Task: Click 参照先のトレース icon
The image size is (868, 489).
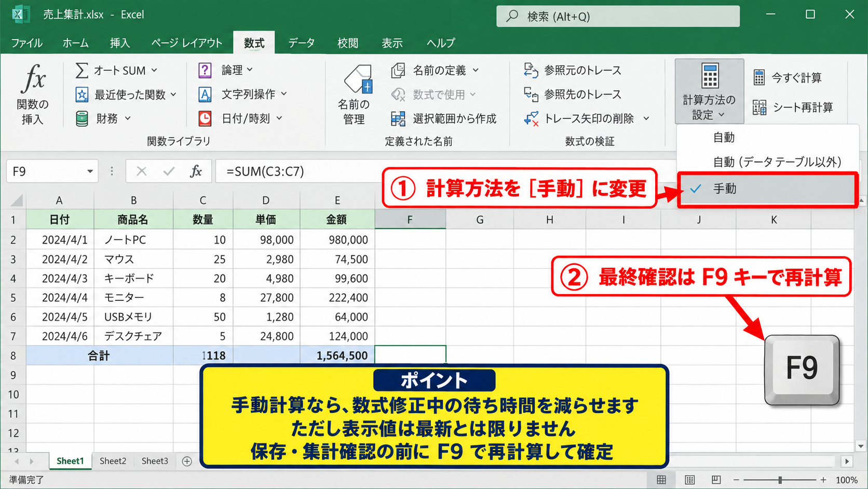Action: [531, 95]
